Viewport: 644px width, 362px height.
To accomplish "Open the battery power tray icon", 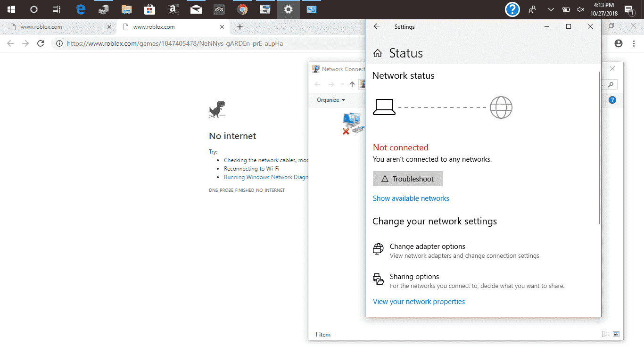I will 566,9.
